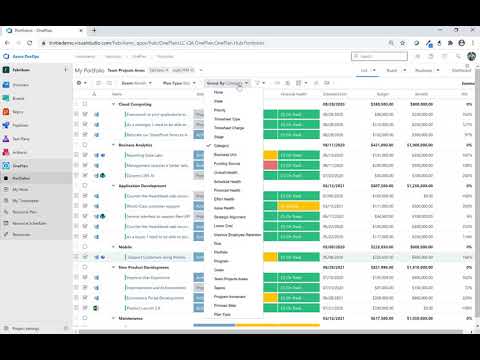The width and height of the screenshot is (480, 360).
Task: Click the Azure DevOps logo
Action: [6, 56]
